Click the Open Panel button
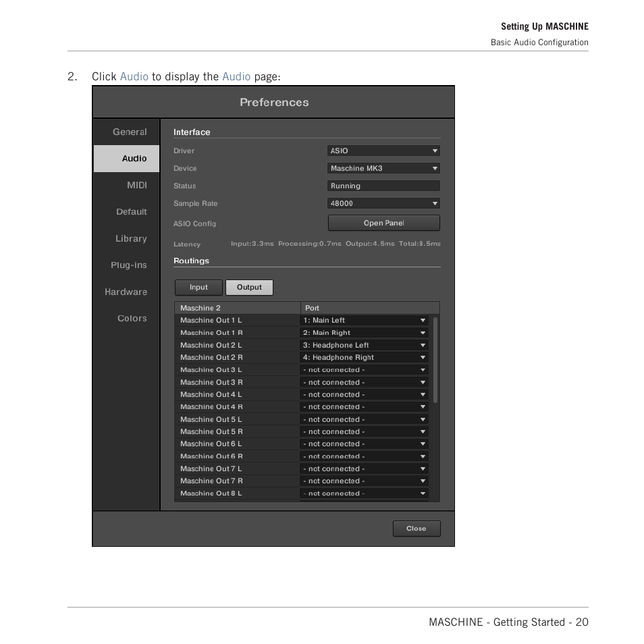 383,223
